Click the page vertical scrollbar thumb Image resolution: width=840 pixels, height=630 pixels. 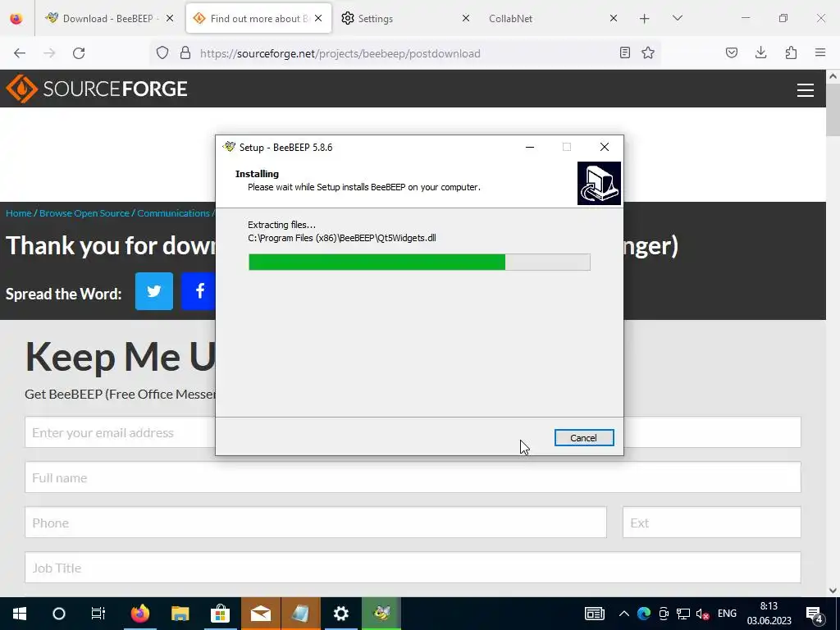(833, 110)
